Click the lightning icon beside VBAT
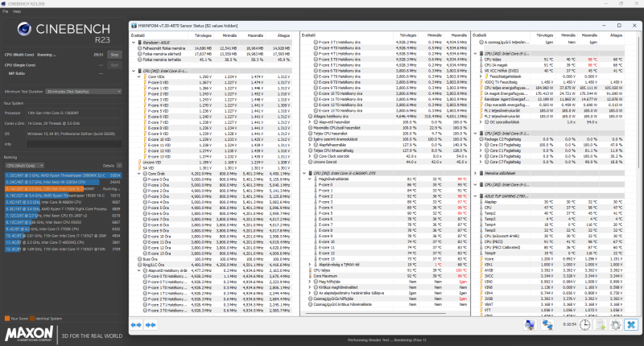The height and width of the screenshot is (346, 644). pyautogui.click(x=481, y=304)
